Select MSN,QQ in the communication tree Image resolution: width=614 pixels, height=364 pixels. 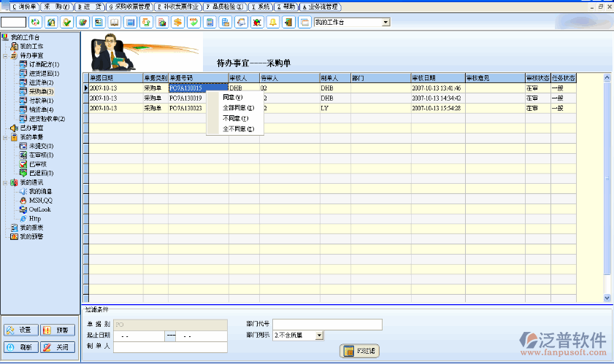tap(40, 200)
